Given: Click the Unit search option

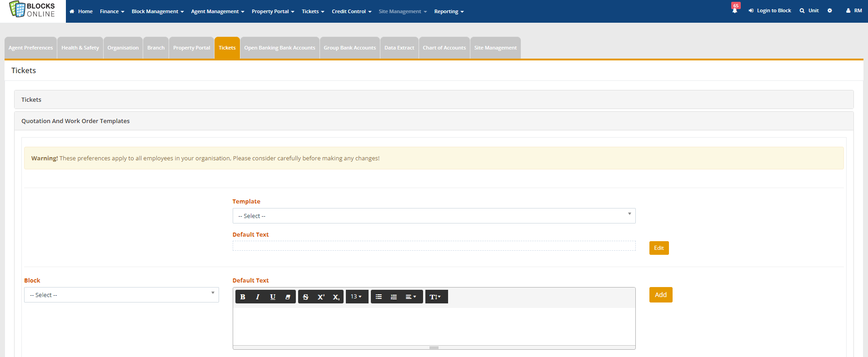Looking at the screenshot, I should pos(809,10).
